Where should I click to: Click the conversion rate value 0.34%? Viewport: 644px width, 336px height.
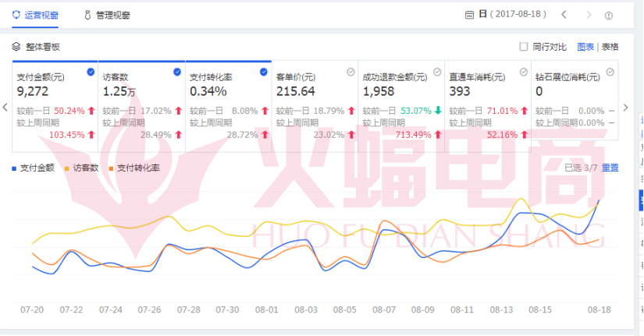[x=208, y=91]
